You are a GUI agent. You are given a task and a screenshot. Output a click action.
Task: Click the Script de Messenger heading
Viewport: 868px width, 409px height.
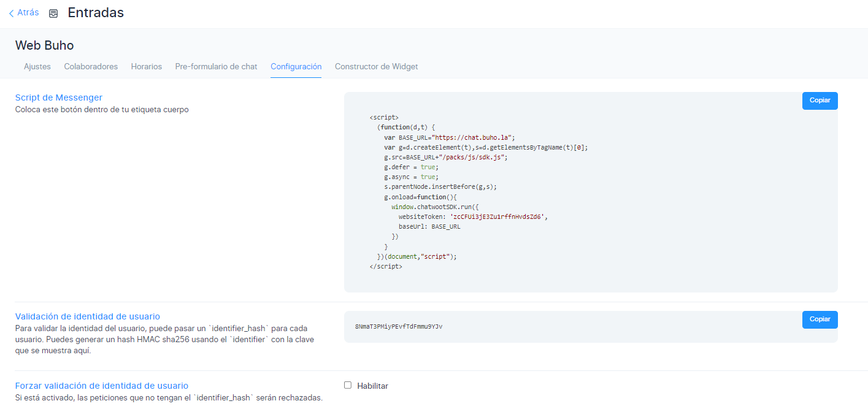click(59, 97)
